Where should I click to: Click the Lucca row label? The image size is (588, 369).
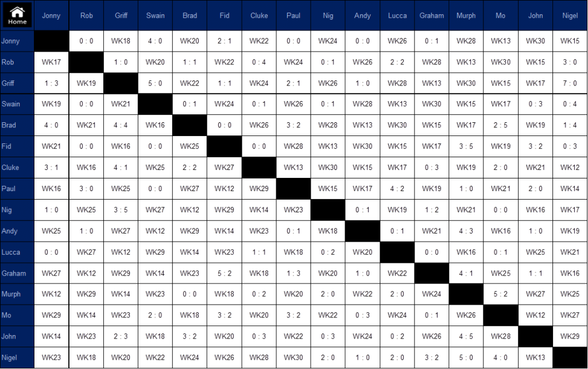click(x=17, y=252)
